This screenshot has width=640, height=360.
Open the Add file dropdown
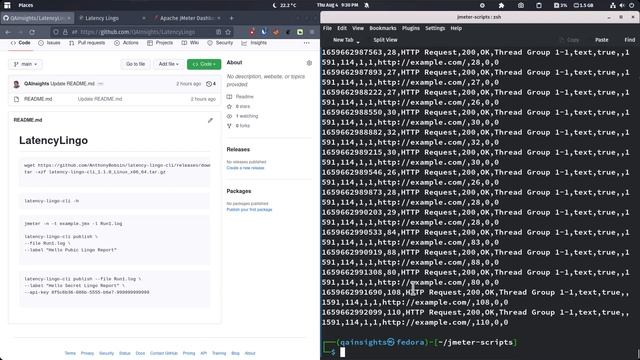169,64
